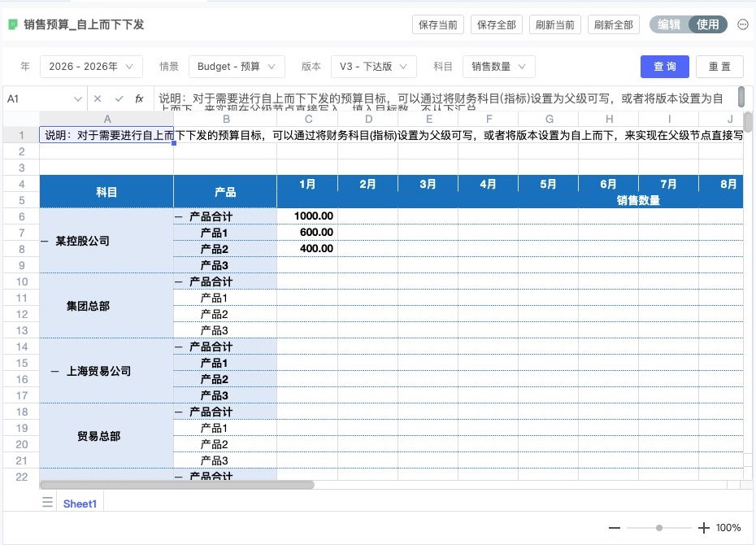Viewport: 756px width, 545px height.
Task: Open the sheet list hamburger icon
Action: (47, 502)
